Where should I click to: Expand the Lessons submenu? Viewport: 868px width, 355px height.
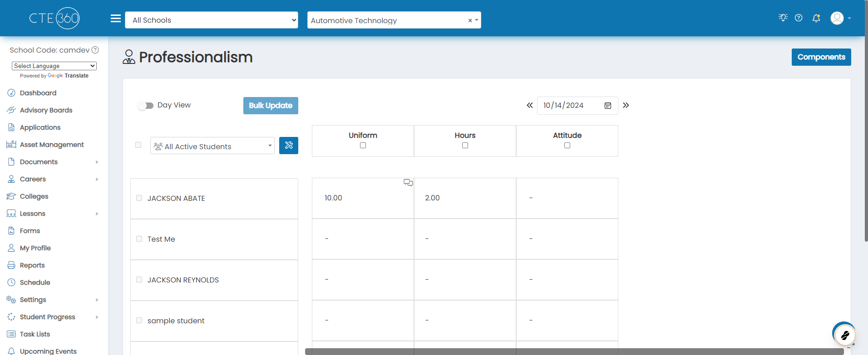click(97, 214)
